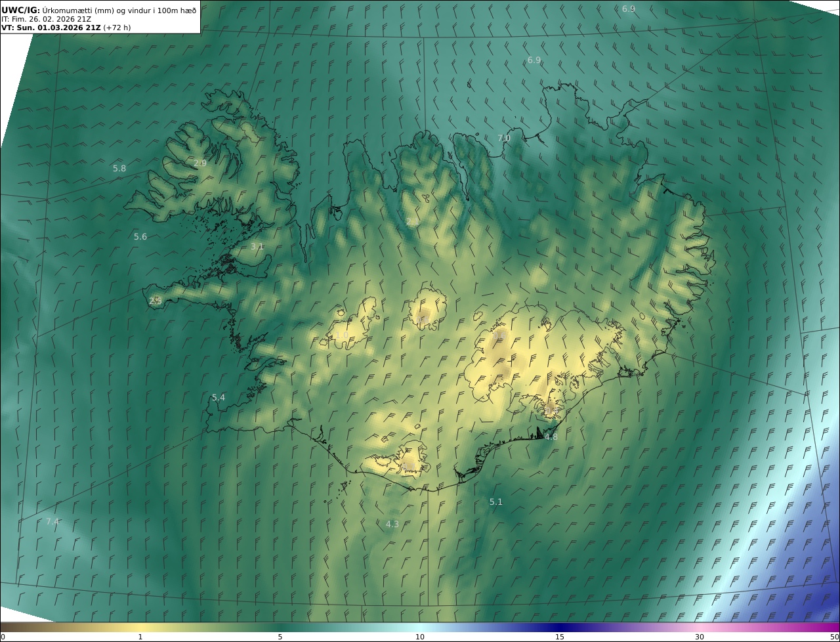Click the colorbar tick label 15
This screenshot has width=840, height=642.
(x=560, y=637)
